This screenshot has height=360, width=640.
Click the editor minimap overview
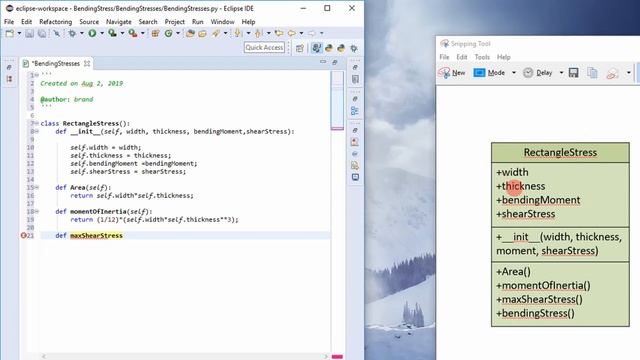point(337,100)
